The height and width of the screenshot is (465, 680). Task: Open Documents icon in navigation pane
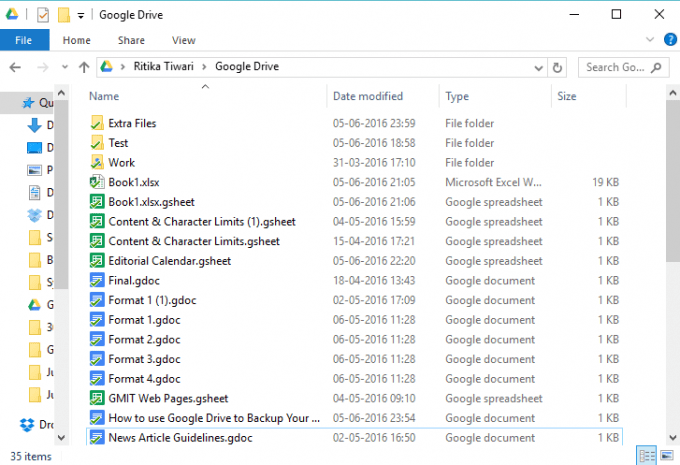[35, 193]
